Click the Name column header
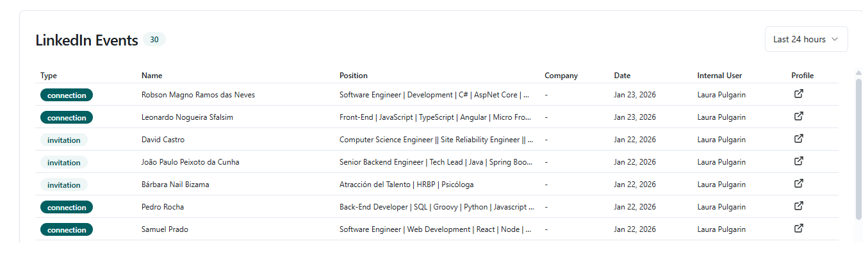This screenshot has width=868, height=264. (x=152, y=76)
